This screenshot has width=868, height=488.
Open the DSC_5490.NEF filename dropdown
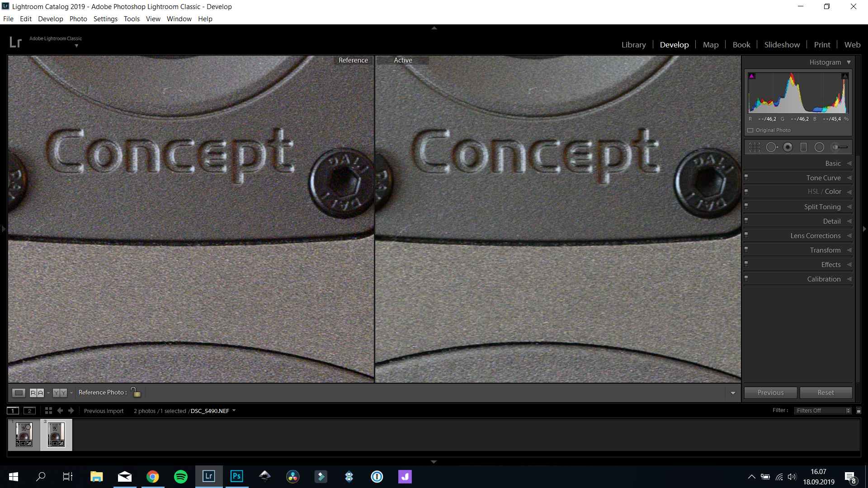[234, 411]
